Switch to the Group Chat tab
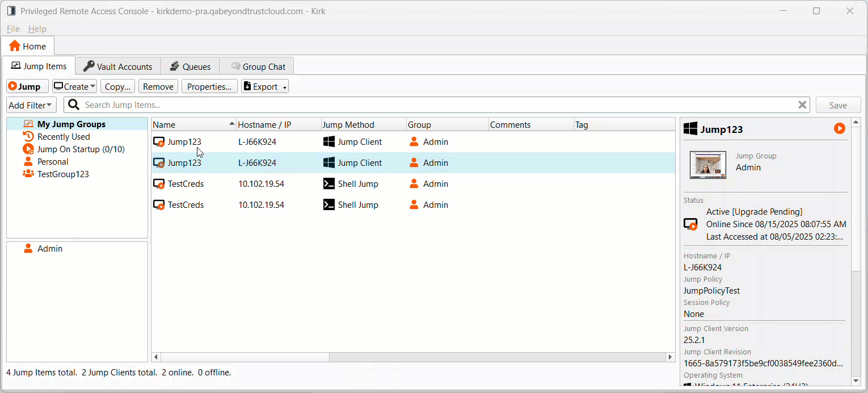 tap(257, 66)
